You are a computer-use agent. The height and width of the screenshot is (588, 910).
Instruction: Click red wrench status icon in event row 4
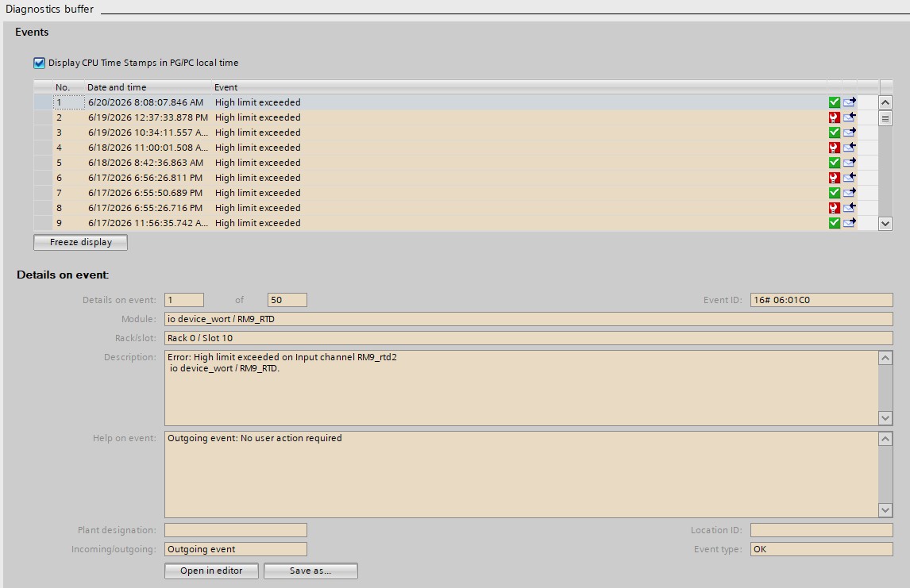point(834,148)
